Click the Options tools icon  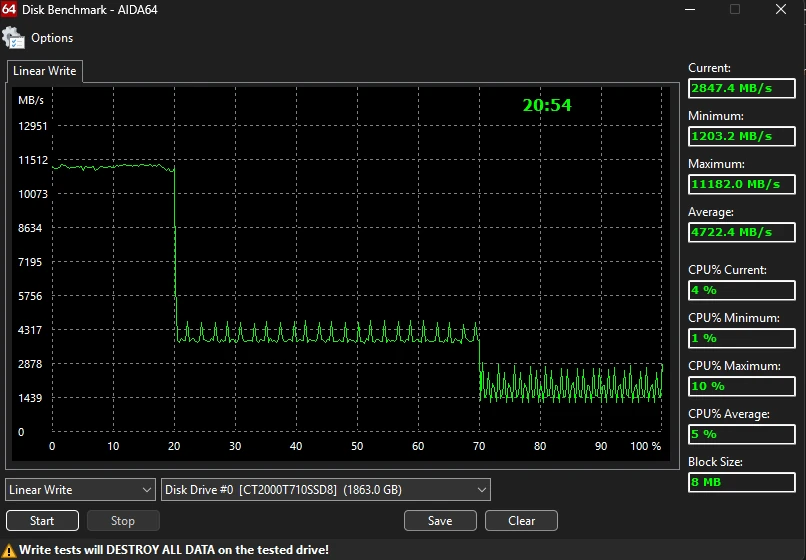(x=13, y=38)
